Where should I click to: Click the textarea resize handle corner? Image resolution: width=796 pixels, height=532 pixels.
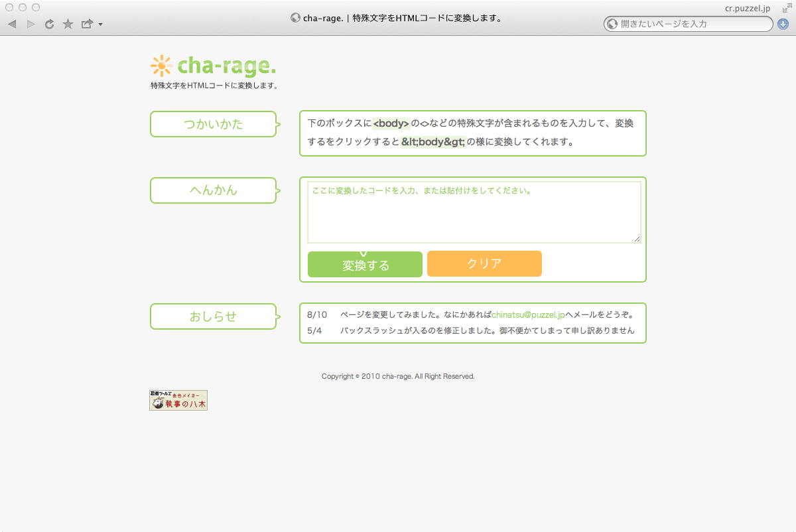637,239
